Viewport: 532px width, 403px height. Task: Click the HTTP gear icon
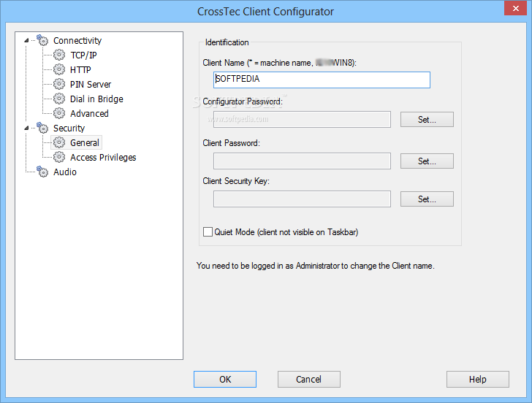point(59,69)
